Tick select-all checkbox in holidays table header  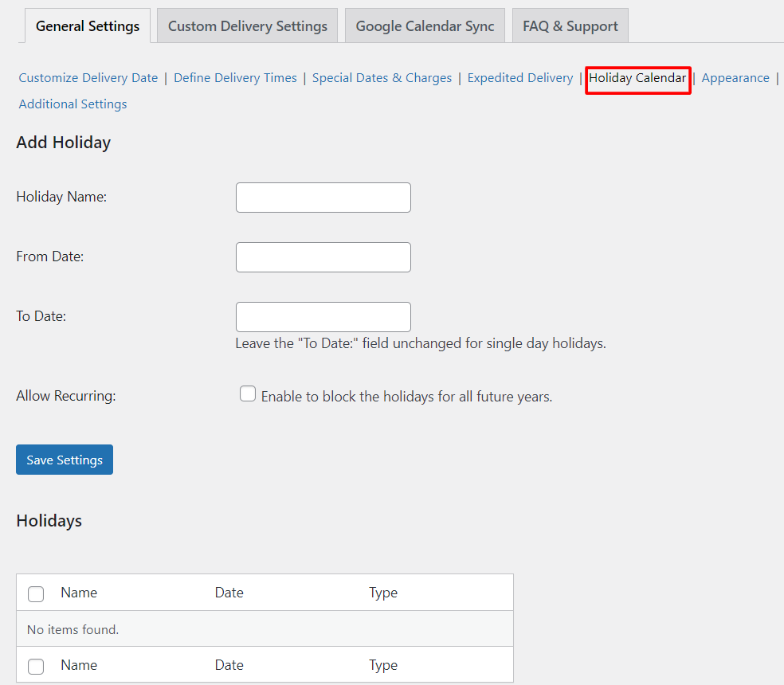36,593
